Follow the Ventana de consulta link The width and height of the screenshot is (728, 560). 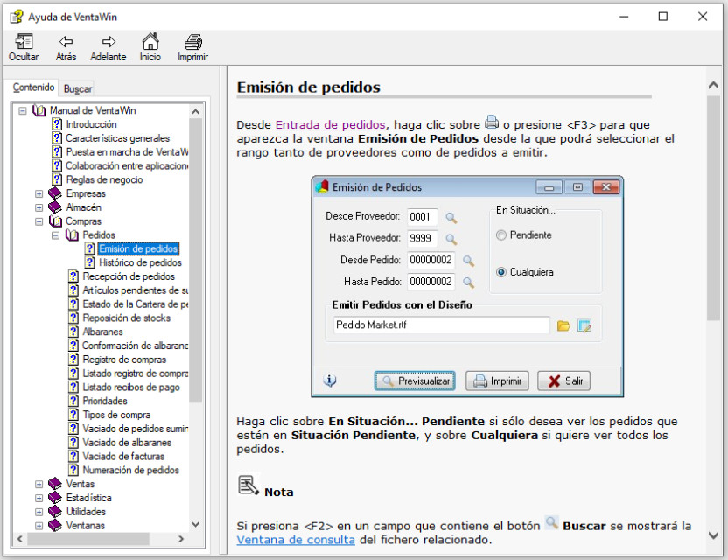296,540
